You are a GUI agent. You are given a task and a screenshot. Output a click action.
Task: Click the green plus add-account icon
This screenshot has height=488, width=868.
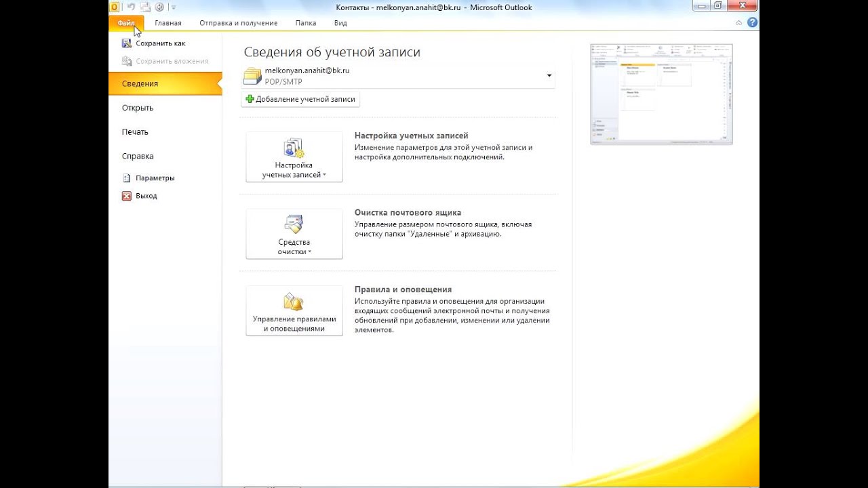[250, 99]
